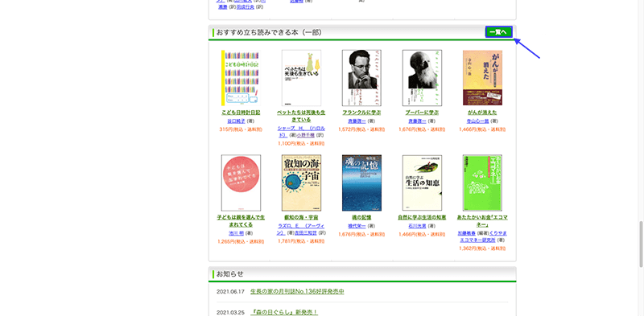
Task: Click the お知らせ section heading
Action: [x=229, y=274]
